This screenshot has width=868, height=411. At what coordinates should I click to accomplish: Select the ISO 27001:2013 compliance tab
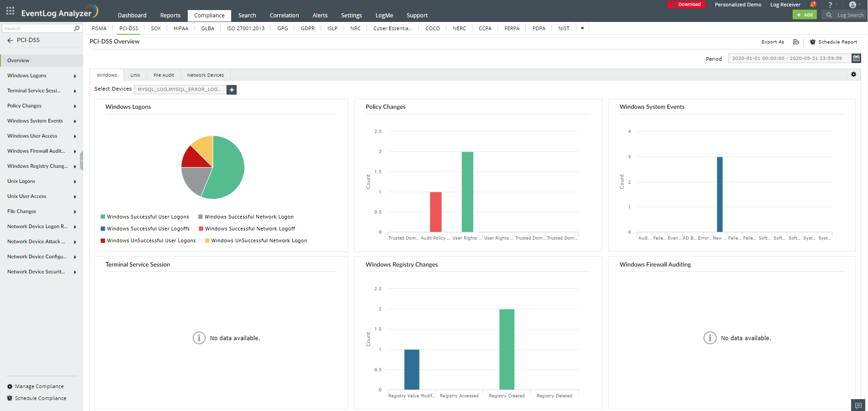click(246, 28)
